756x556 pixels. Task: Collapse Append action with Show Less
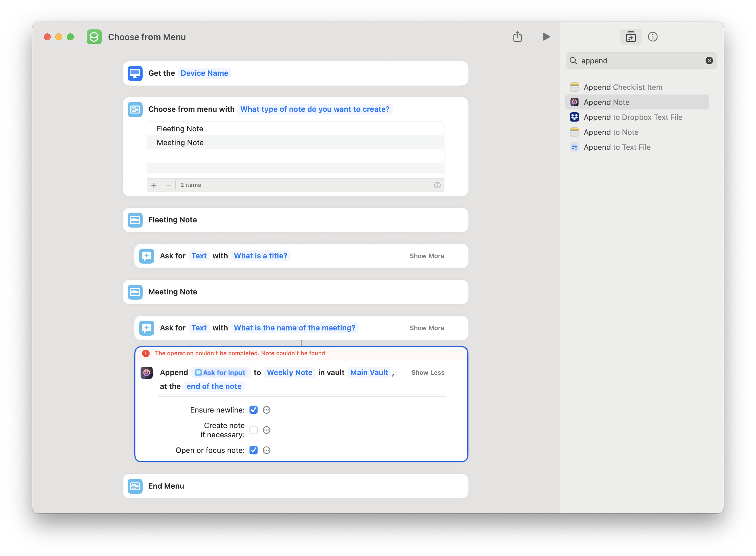tap(428, 372)
